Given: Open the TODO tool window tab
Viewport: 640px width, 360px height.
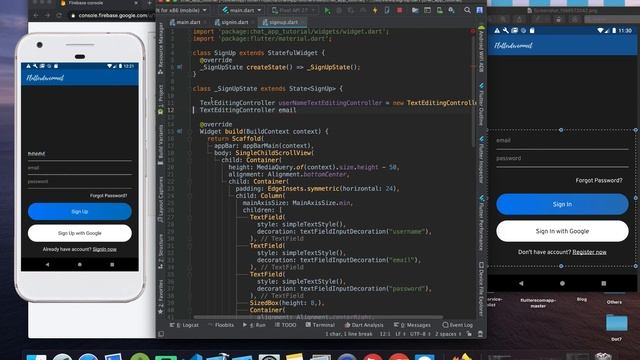Looking at the screenshot, I should pyautogui.click(x=285, y=325).
